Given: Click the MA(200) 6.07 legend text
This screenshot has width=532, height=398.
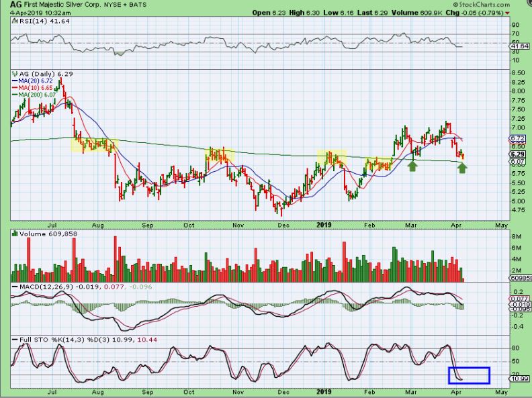Looking at the screenshot, I should tap(37, 95).
